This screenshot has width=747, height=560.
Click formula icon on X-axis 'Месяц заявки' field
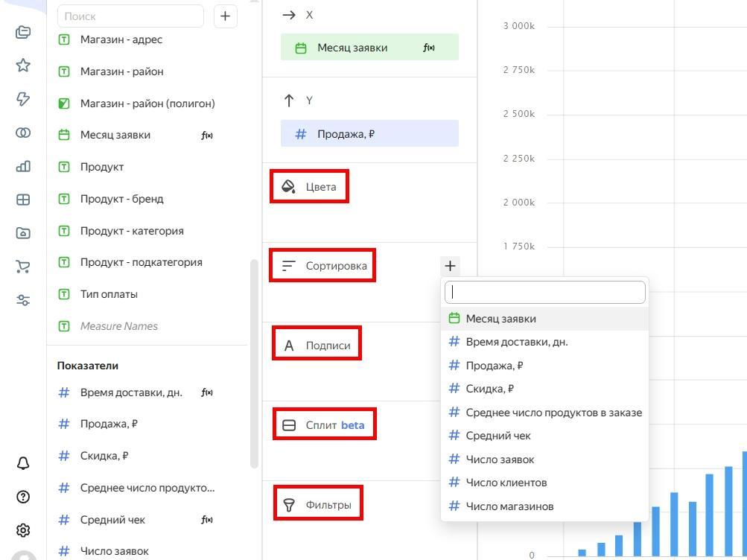(429, 48)
